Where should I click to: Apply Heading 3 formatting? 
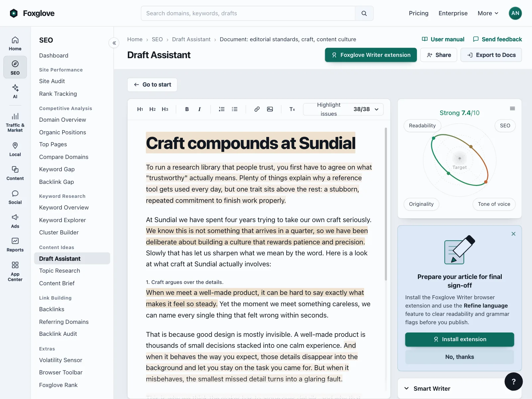tap(165, 109)
